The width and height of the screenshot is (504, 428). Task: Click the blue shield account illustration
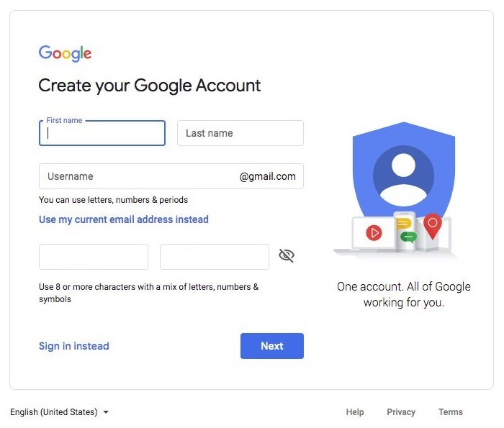pos(404,170)
